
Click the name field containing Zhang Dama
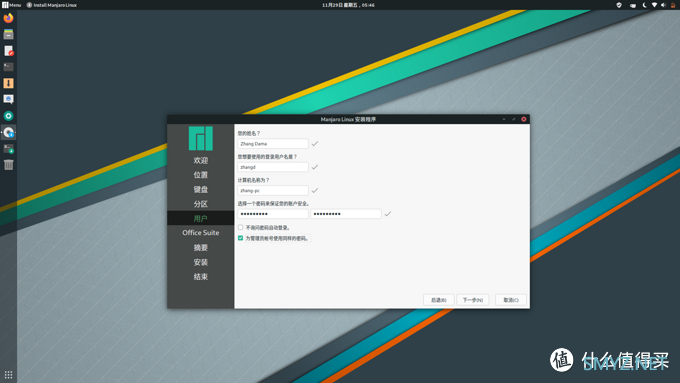[273, 144]
